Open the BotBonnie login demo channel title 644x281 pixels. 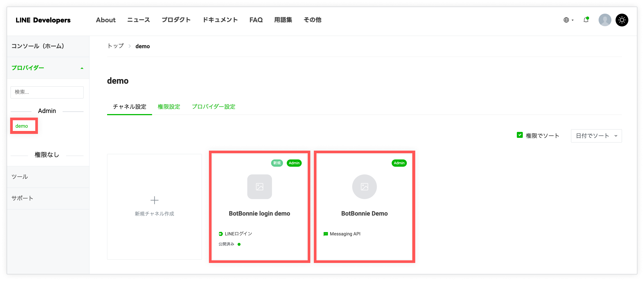259,214
